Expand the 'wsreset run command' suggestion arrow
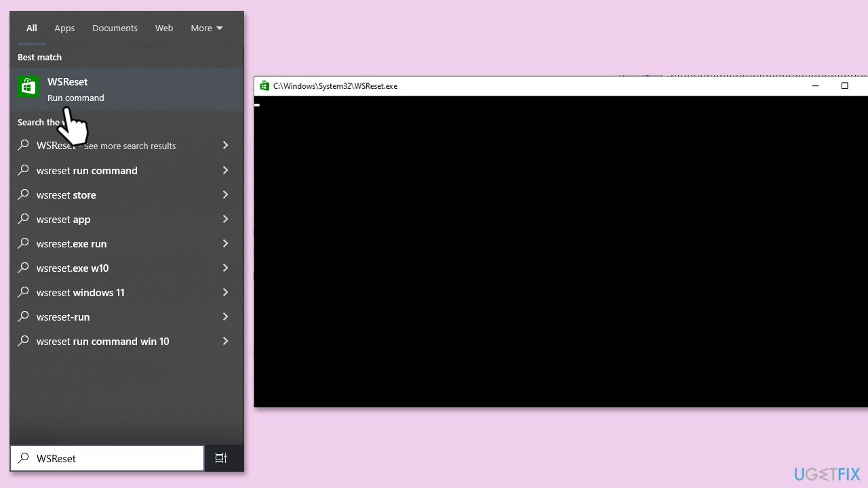The height and width of the screenshot is (488, 868). (x=225, y=170)
